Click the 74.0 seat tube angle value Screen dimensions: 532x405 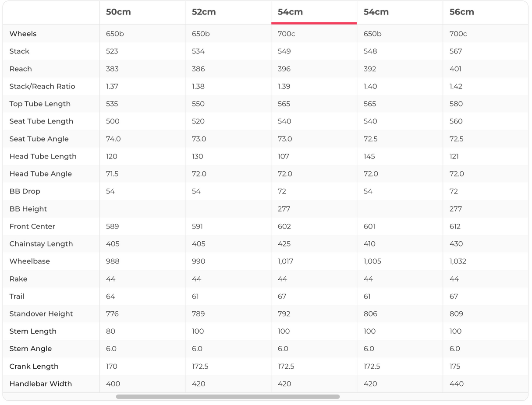[x=113, y=139]
